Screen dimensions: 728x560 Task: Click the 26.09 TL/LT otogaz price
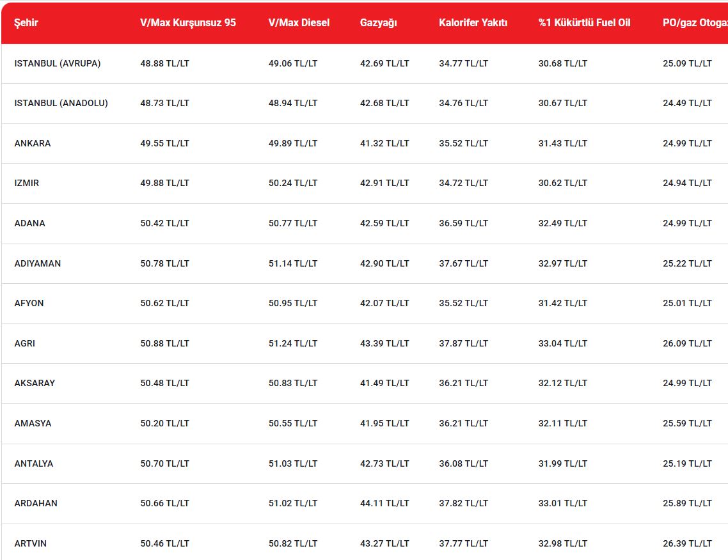click(687, 343)
